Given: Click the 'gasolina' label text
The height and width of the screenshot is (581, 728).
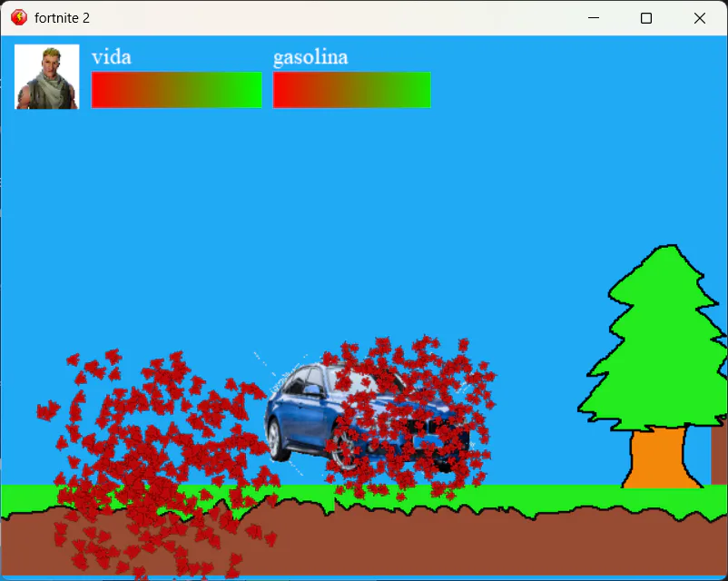Looking at the screenshot, I should coord(310,58).
